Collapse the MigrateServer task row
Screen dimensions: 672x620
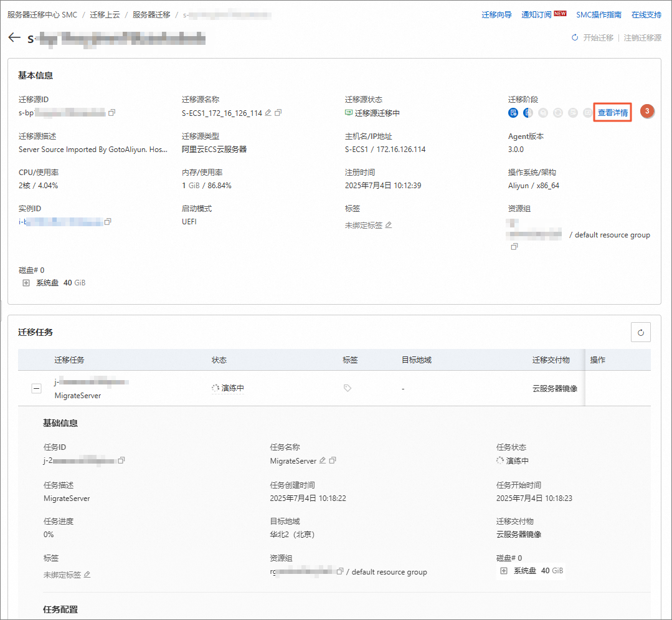36,389
